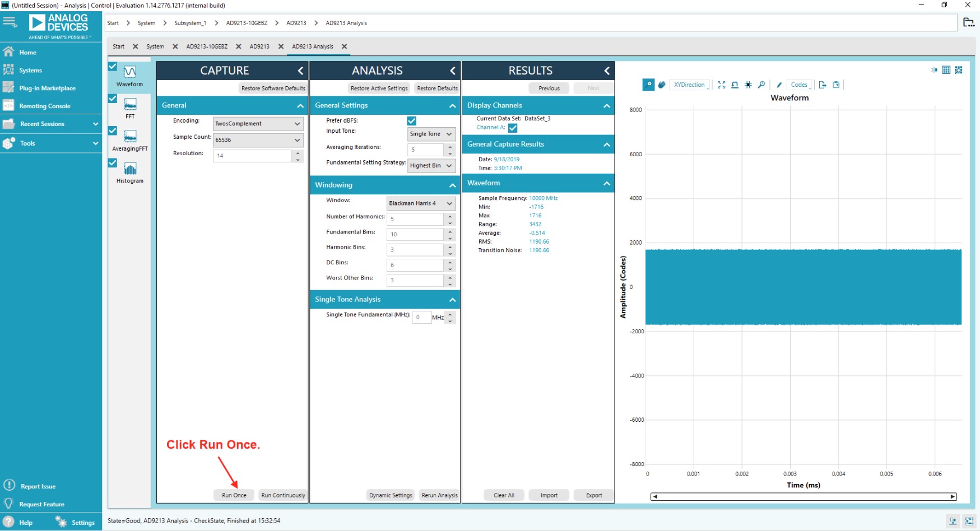Open the Plug-in Marketplace in the left sidebar
This screenshot has width=980, height=531.
(48, 88)
